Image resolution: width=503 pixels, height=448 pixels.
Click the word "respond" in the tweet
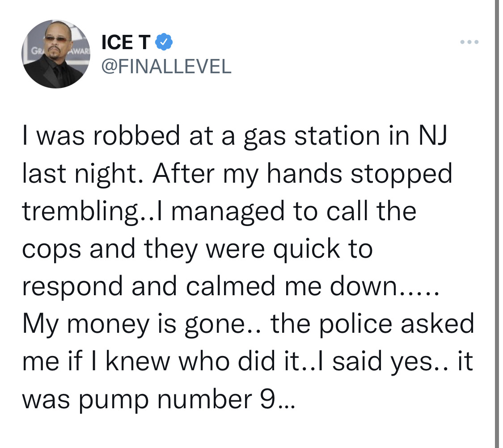point(72,287)
